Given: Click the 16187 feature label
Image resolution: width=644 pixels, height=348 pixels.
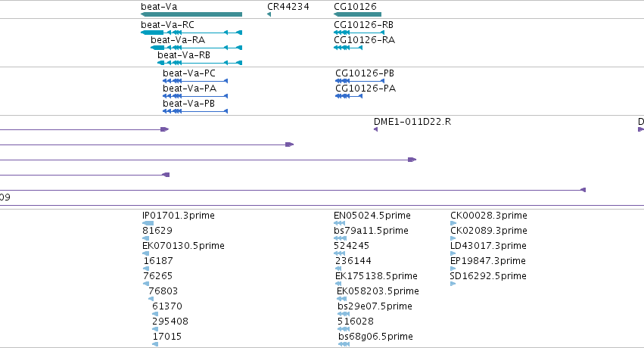Looking at the screenshot, I should (158, 261).
